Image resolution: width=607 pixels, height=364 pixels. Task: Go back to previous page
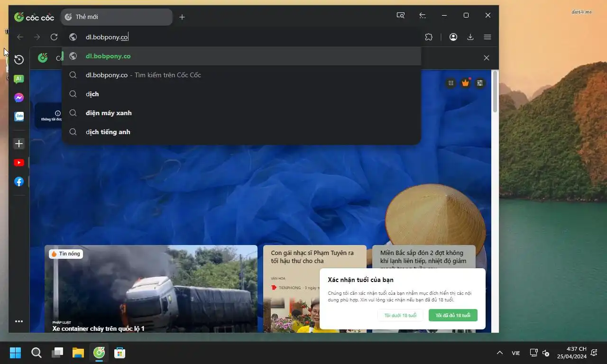tap(20, 37)
